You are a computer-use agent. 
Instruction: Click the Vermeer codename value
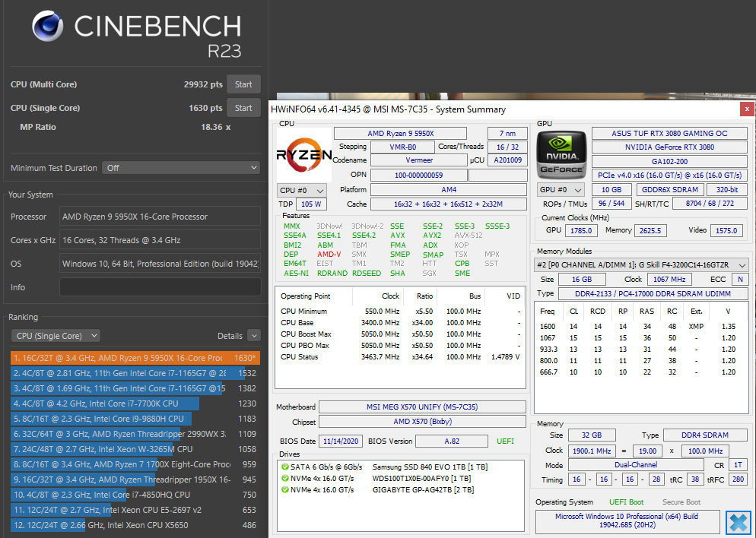point(418,160)
